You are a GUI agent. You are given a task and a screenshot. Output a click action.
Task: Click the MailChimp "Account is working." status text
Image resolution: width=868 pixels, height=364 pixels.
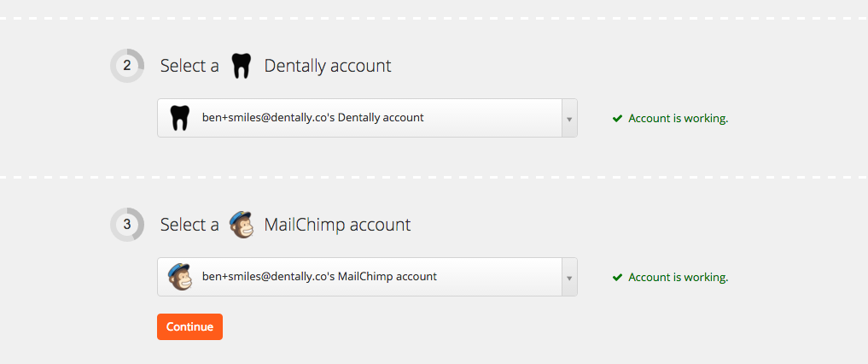(678, 278)
